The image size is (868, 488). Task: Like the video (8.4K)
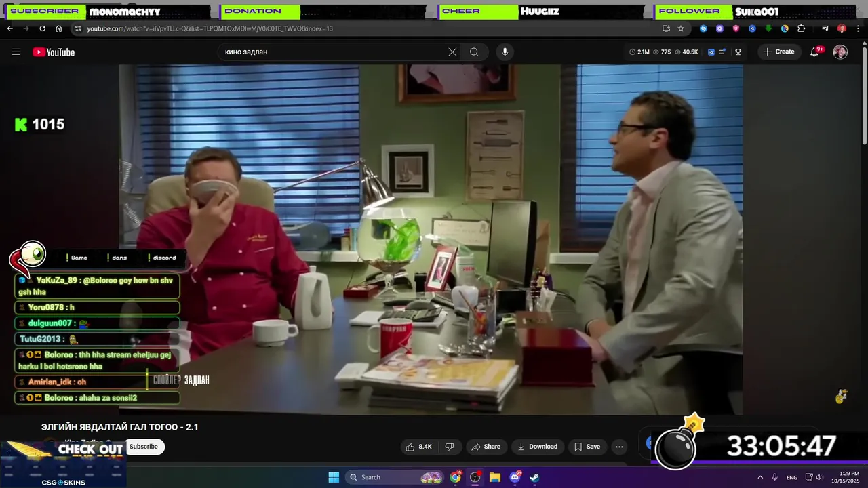[x=418, y=447]
